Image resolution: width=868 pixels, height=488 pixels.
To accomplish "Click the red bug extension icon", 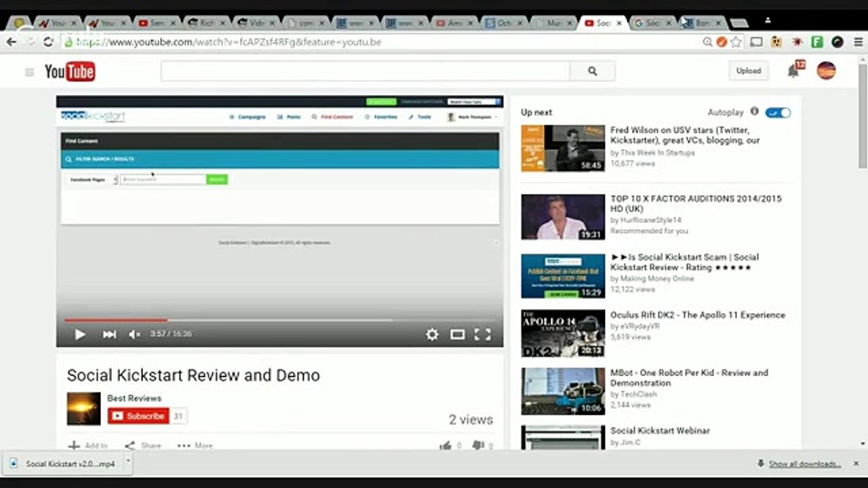I will coord(797,42).
